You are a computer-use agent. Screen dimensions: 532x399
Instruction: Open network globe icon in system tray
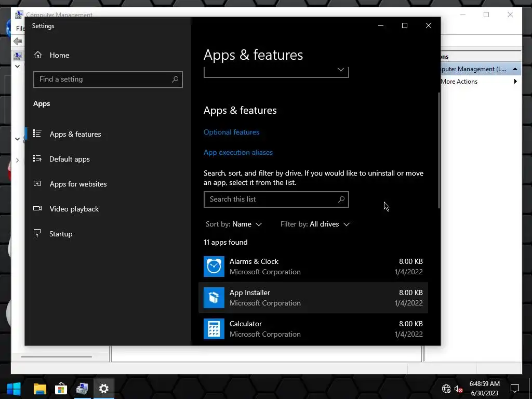tap(446, 389)
